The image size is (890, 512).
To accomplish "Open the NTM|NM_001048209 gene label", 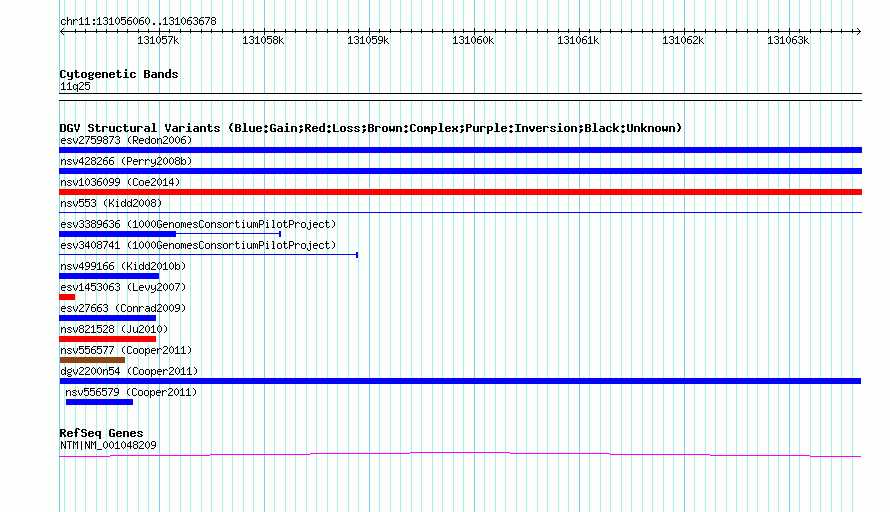I will (x=108, y=446).
